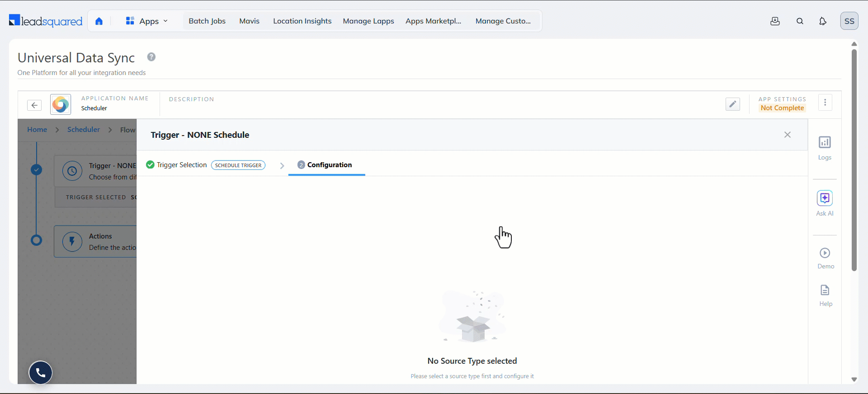Click the 'No Source Type selected' text
The height and width of the screenshot is (394, 868).
click(472, 361)
